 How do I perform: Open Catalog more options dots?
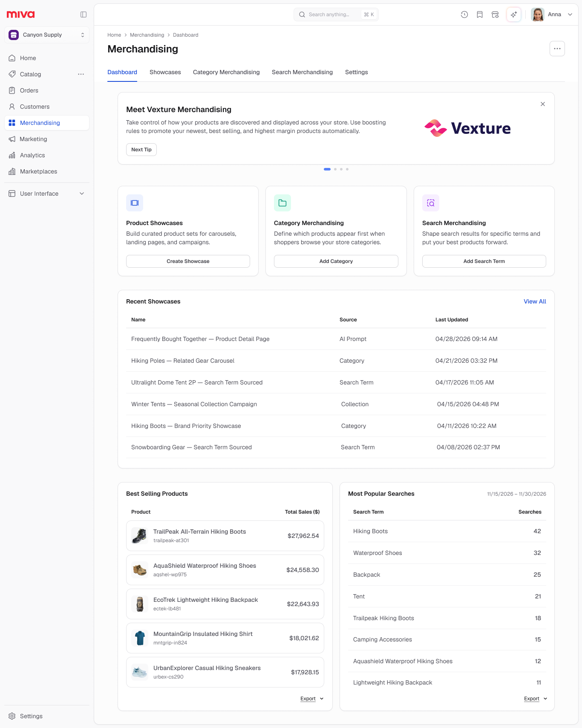(81, 74)
